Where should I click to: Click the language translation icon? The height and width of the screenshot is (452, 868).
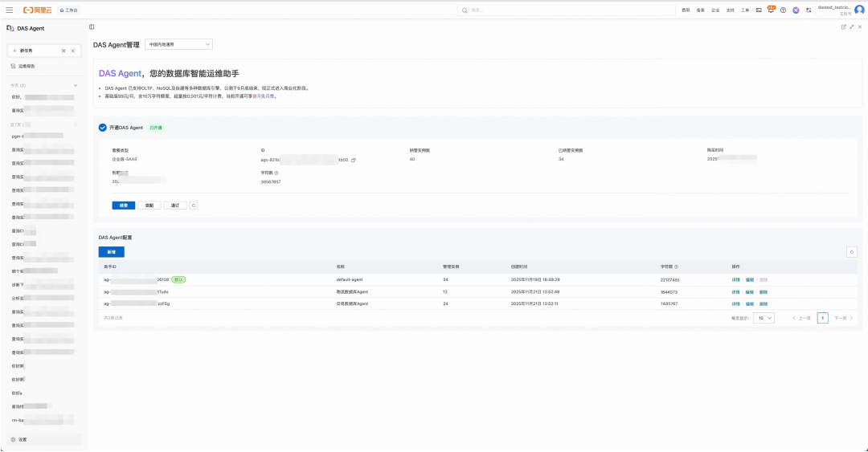[809, 10]
